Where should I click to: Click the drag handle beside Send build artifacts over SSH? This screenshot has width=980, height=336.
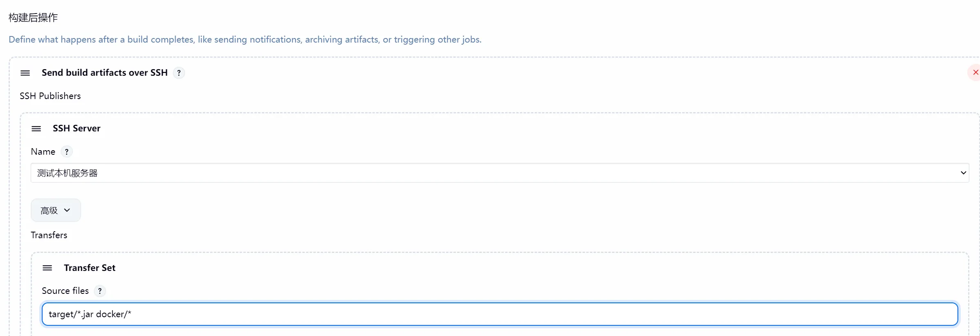[25, 73]
